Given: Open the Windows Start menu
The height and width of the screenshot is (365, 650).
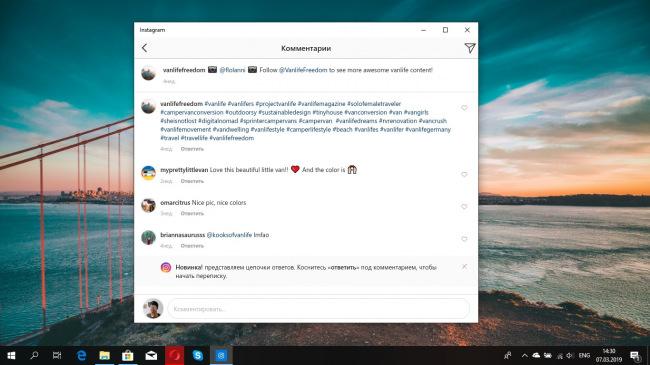Looking at the screenshot, I should pos(11,355).
